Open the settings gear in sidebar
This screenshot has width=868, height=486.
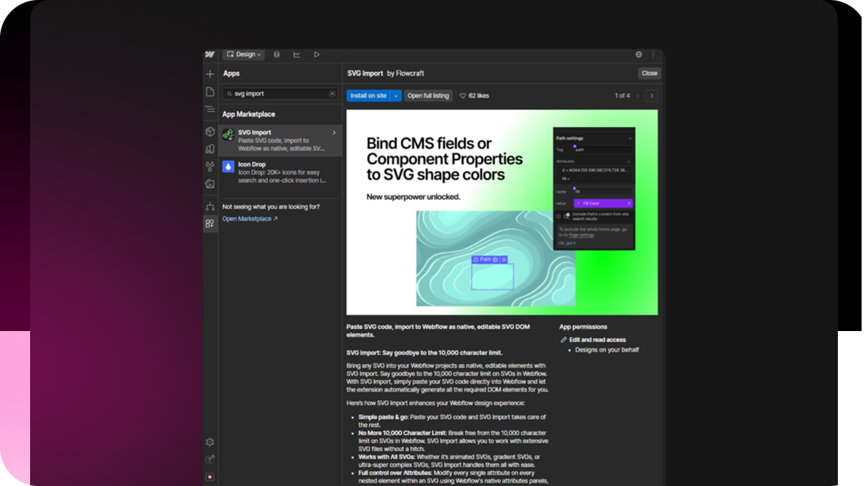pyautogui.click(x=210, y=442)
